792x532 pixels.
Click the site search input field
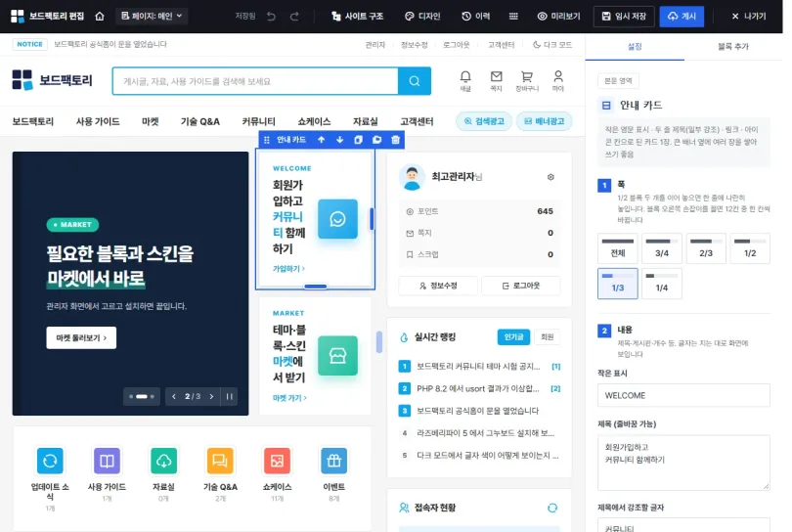click(x=255, y=81)
